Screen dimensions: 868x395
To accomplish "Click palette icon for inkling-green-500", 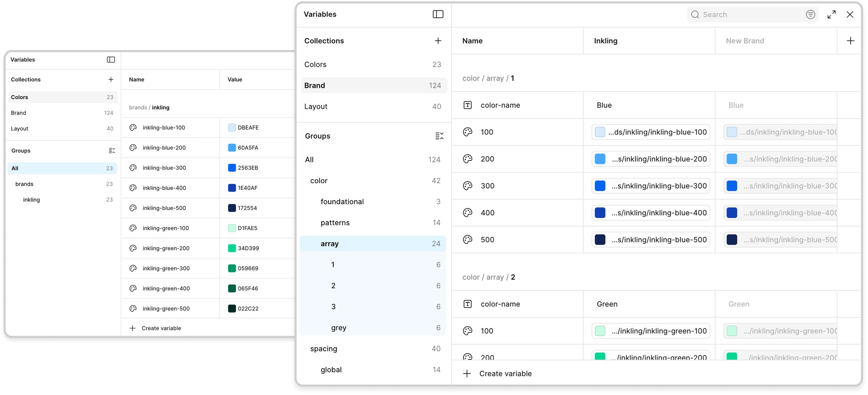I will coord(133,308).
